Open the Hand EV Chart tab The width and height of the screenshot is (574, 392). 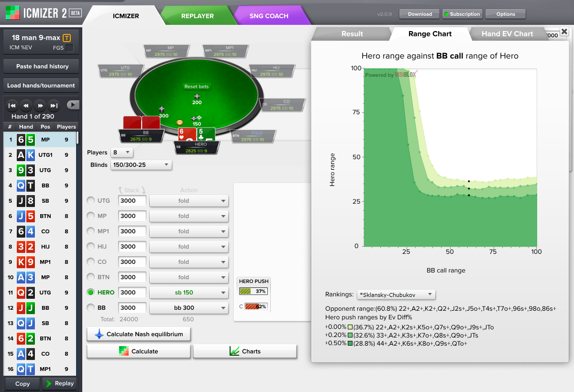[x=507, y=34]
